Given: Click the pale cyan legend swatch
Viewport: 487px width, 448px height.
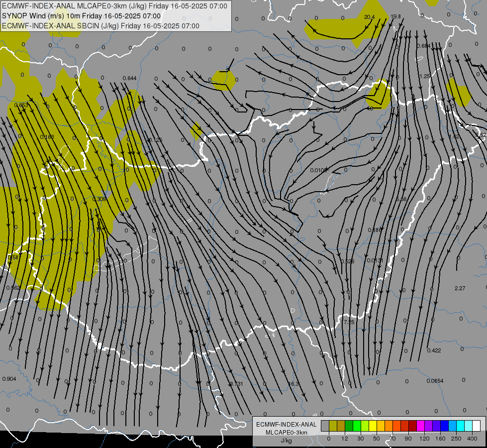Looking at the screenshot, I should [469, 426].
